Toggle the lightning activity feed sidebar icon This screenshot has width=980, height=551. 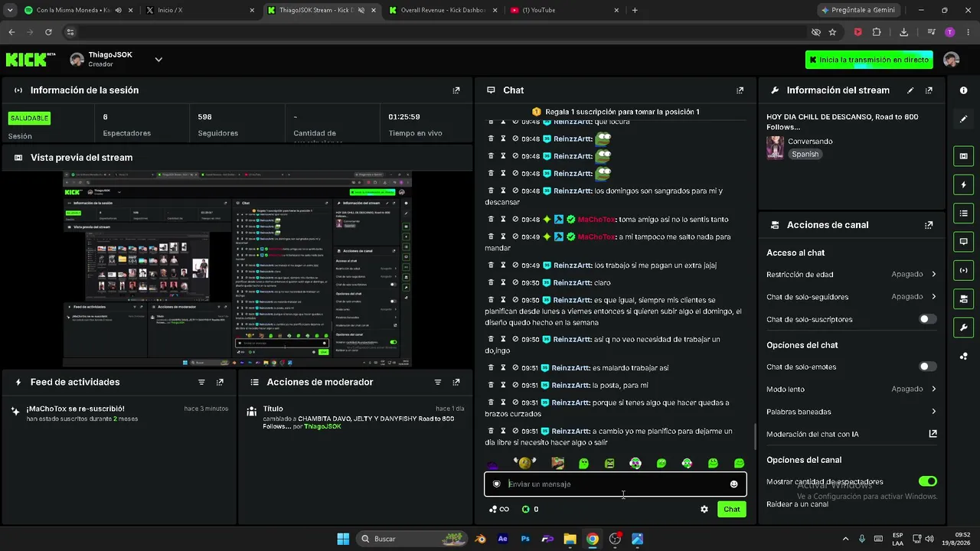tap(963, 184)
